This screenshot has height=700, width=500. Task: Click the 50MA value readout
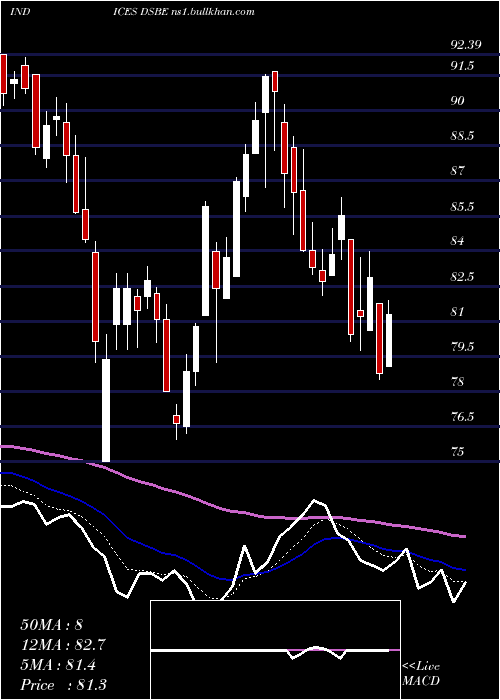tap(52, 625)
